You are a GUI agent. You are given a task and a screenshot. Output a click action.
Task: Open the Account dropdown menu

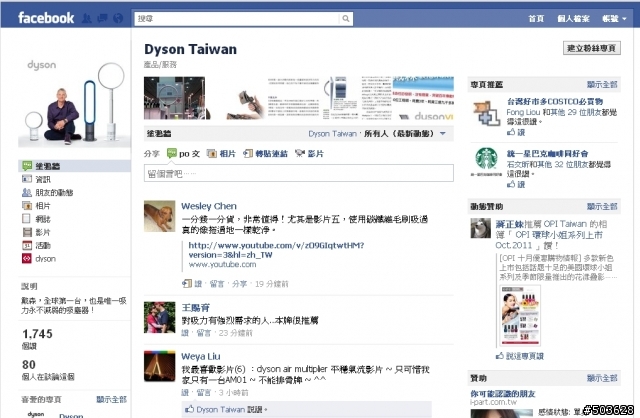click(614, 18)
